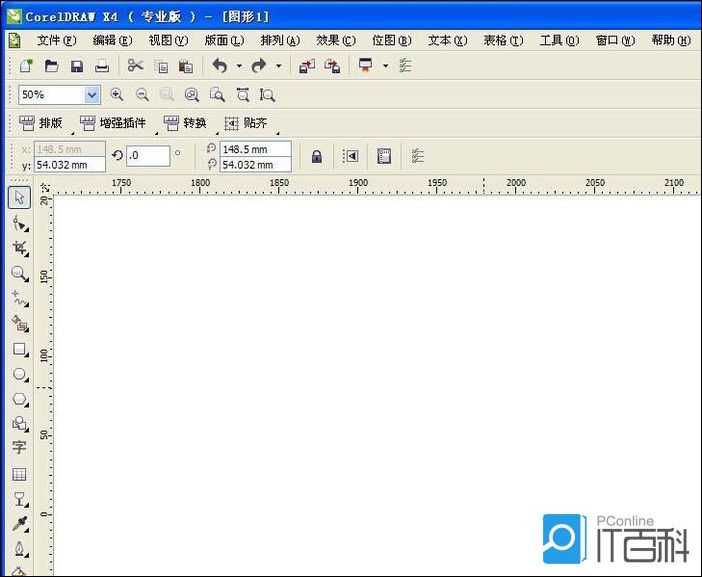Screen dimensions: 702x577
Task: Open the 编辑(E) menu
Action: (x=112, y=41)
